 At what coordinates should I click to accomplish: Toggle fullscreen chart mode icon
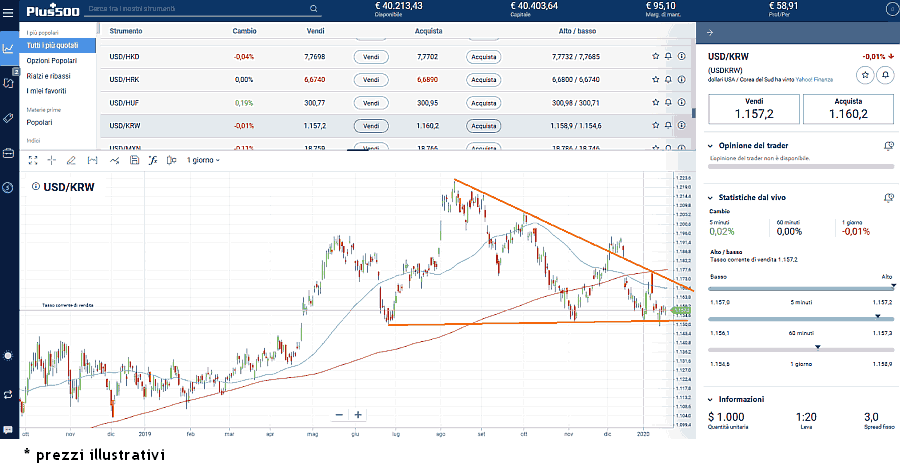(x=33, y=160)
